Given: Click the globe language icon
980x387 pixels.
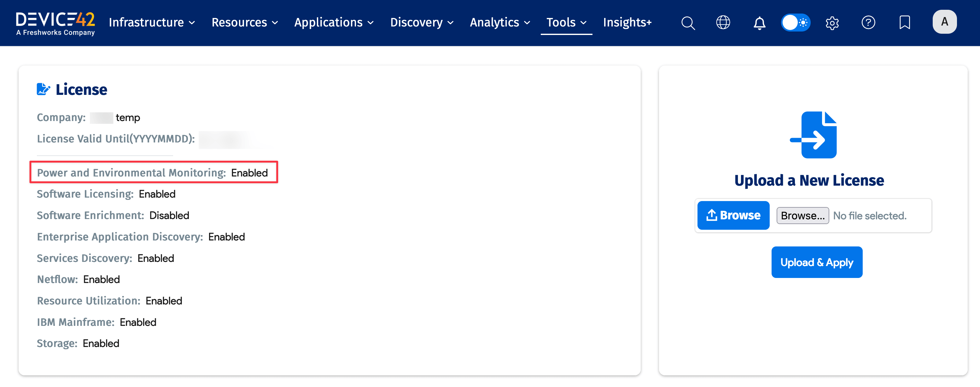Looking at the screenshot, I should [723, 22].
